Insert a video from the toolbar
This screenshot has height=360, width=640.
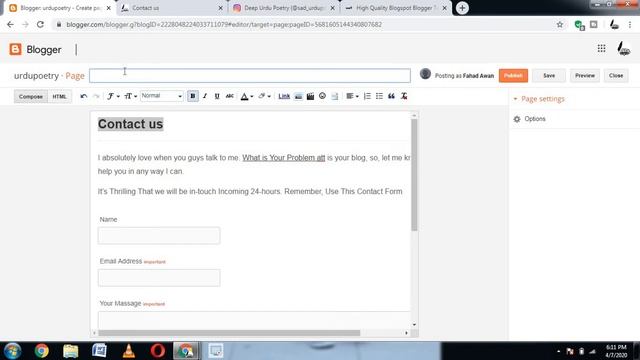(x=310, y=96)
